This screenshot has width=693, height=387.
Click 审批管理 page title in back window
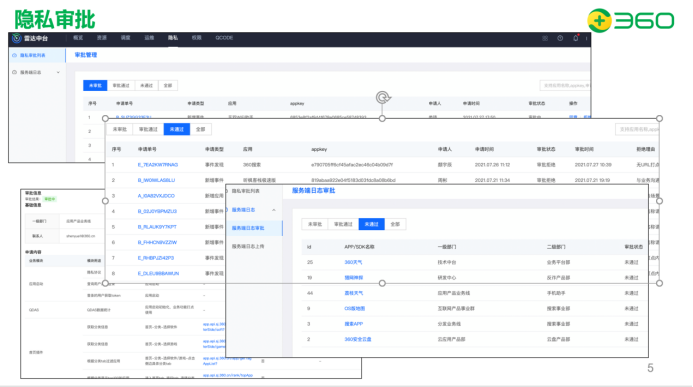click(x=86, y=55)
